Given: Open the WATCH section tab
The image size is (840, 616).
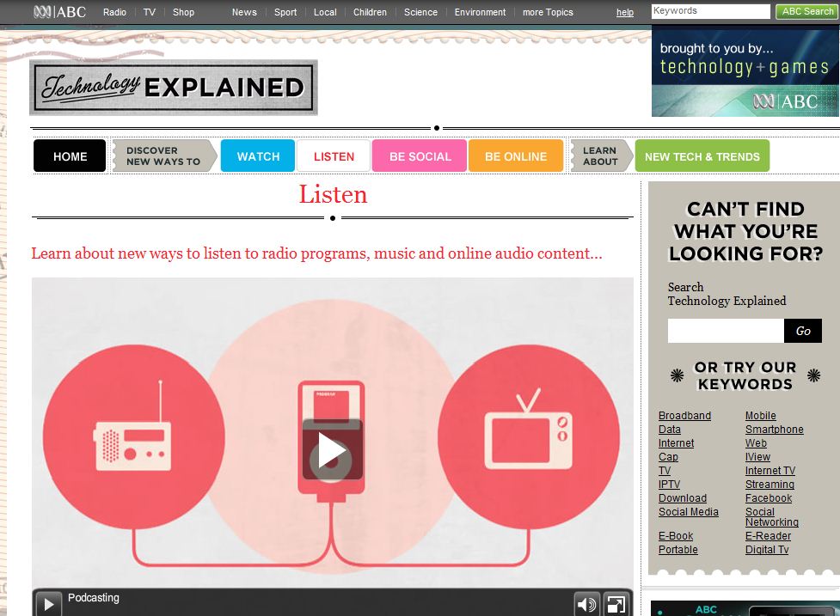Looking at the screenshot, I should [258, 156].
